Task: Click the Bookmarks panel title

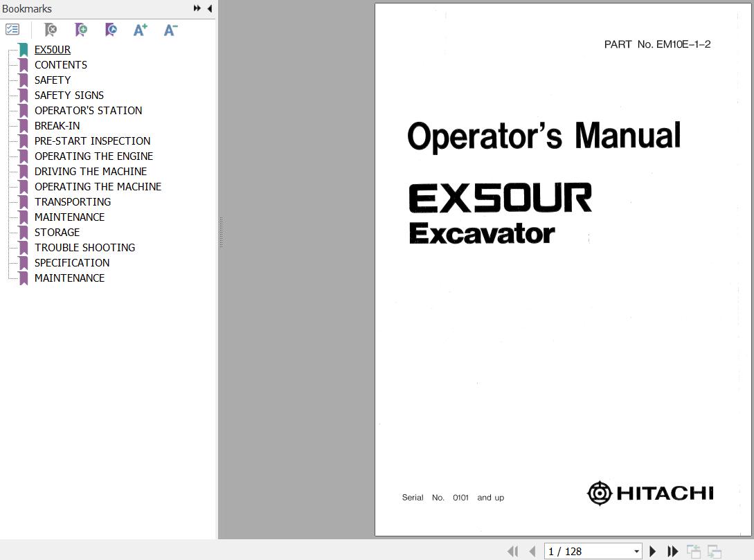Action: tap(27, 8)
